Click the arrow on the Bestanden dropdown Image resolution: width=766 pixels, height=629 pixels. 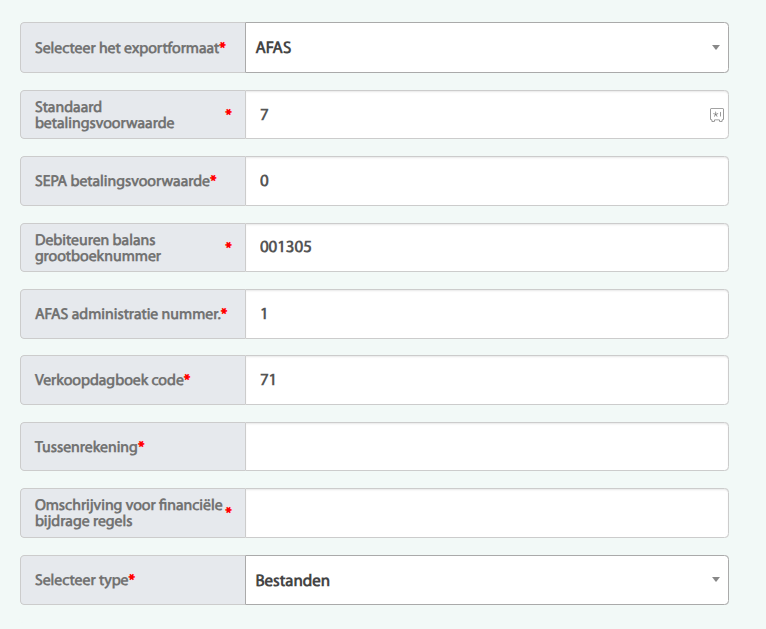(715, 580)
